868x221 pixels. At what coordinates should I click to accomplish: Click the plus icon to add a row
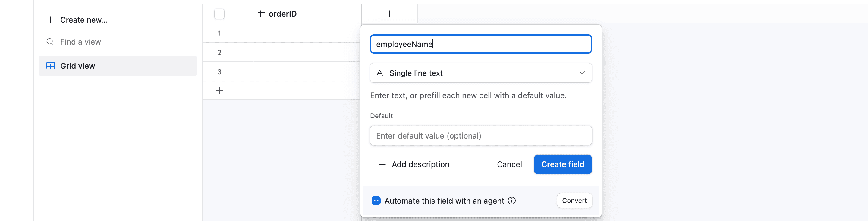tap(219, 90)
